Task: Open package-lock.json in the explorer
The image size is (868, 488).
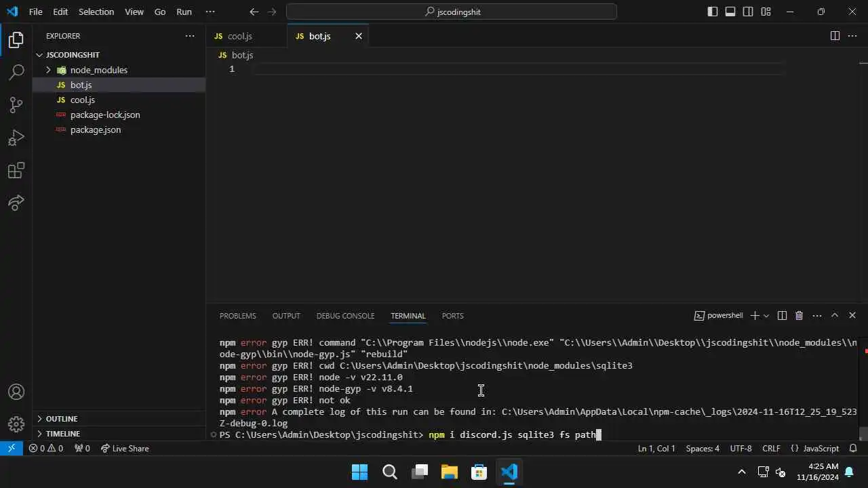Action: point(119,115)
